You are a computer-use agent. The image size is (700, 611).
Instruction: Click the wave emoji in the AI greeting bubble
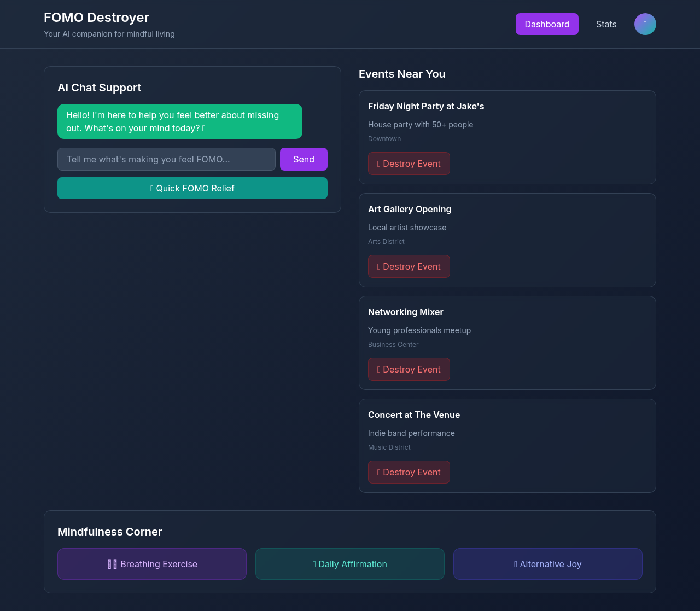point(205,128)
